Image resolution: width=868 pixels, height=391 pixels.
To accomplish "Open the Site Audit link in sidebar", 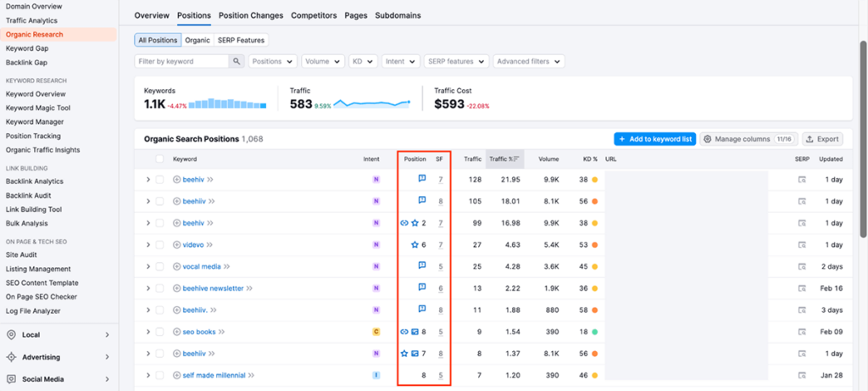I will [21, 254].
